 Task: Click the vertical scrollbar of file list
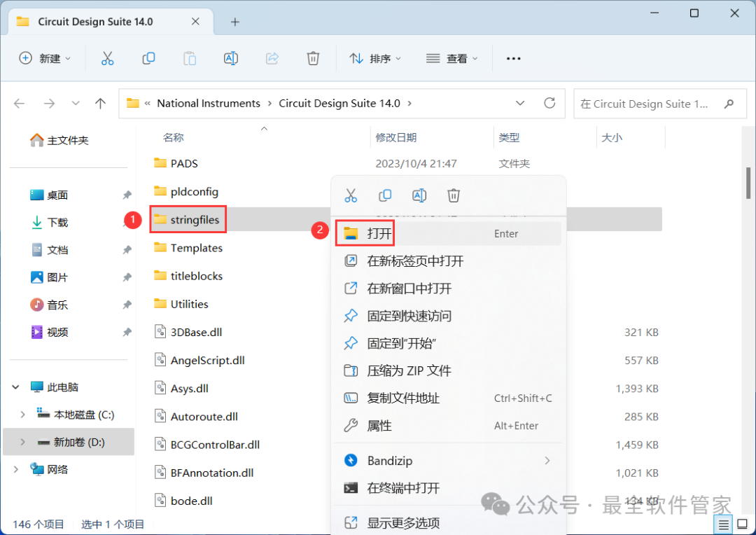(748, 183)
